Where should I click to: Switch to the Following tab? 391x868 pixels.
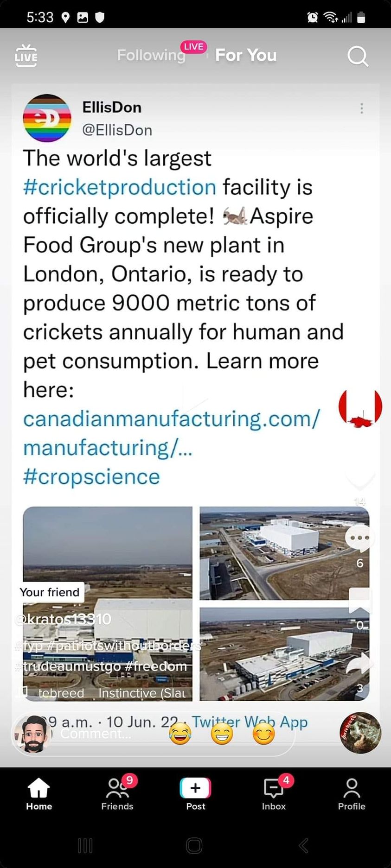pyautogui.click(x=151, y=55)
